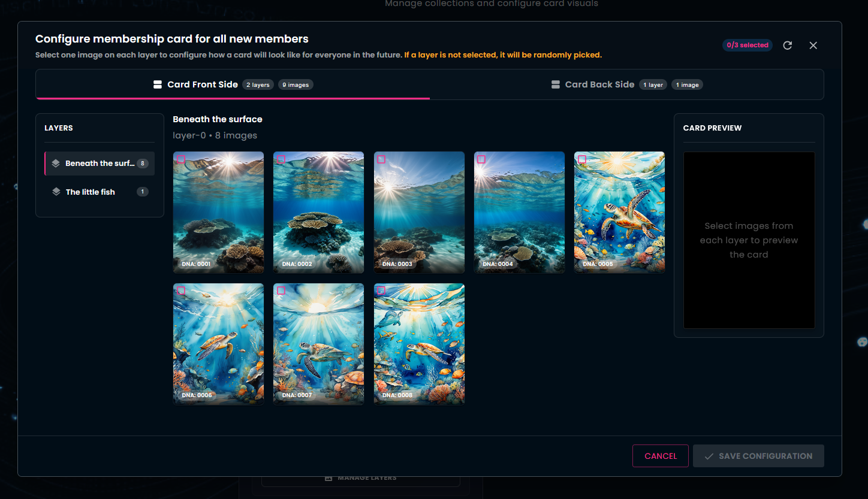Click layers icon beside Beneath the surface
Screen dimensions: 868x499
[56, 164]
